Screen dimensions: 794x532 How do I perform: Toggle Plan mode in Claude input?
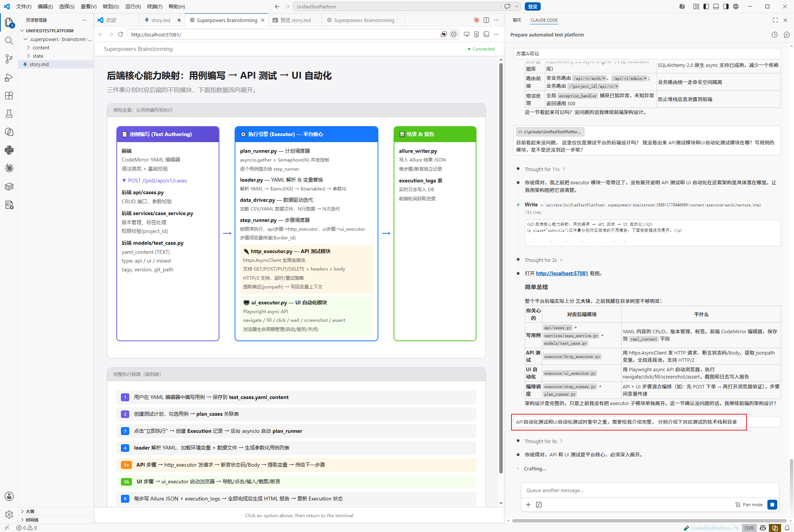[x=749, y=505]
